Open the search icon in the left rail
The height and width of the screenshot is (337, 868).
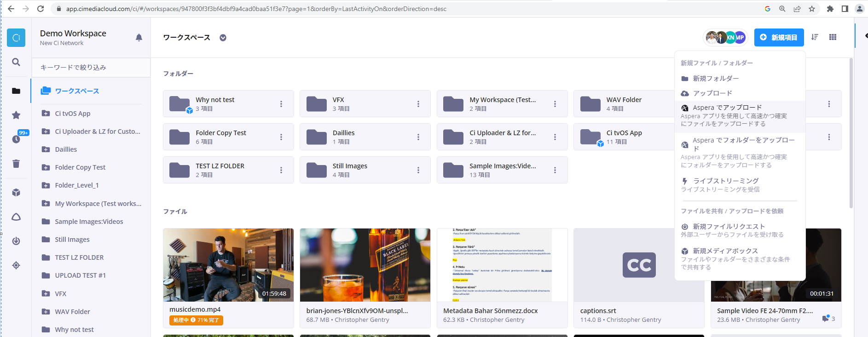click(16, 62)
